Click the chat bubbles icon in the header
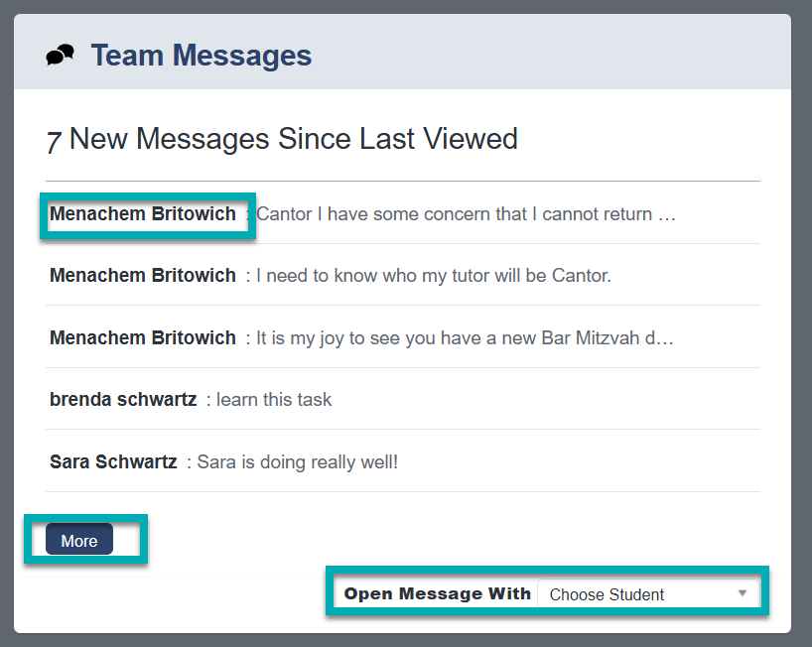The image size is (812, 647). coord(60,55)
